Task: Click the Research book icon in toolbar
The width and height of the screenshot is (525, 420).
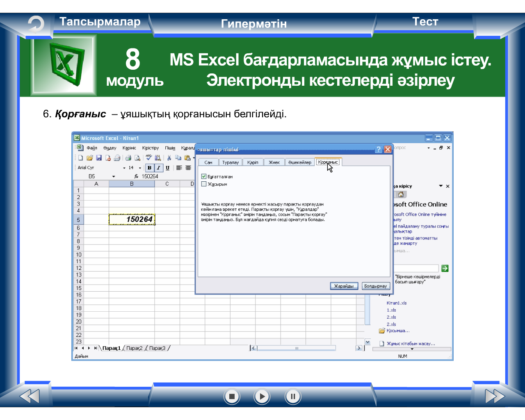Action: (158, 158)
